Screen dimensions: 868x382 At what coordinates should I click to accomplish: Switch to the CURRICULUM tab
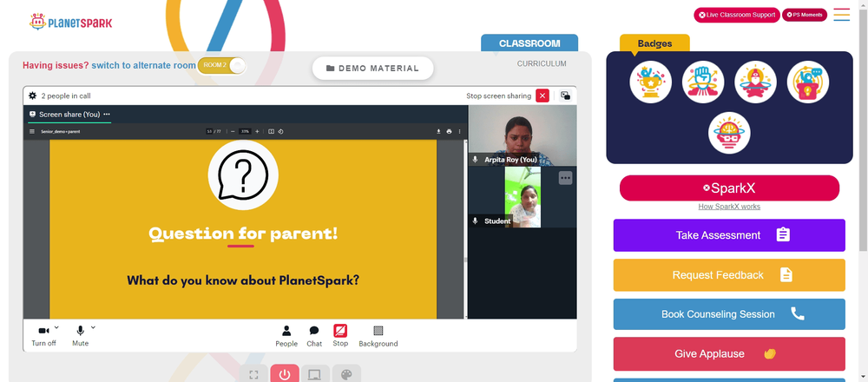542,63
